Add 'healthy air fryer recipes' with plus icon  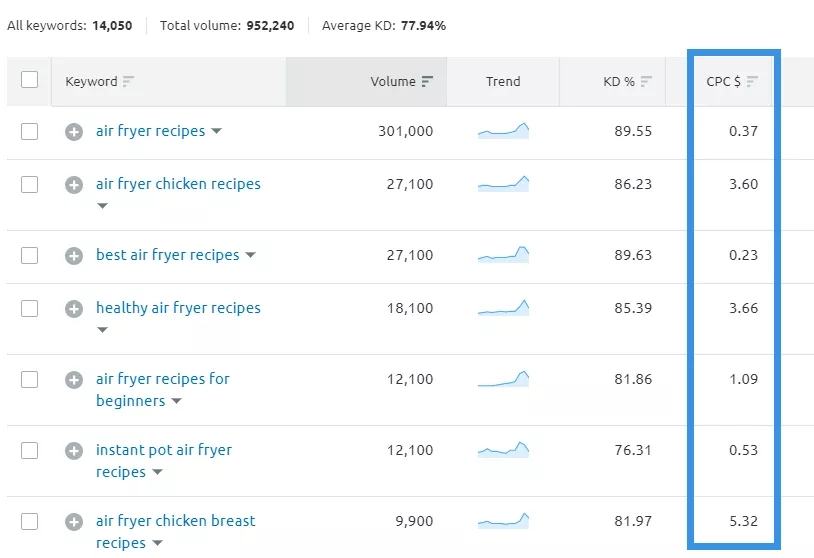point(74,309)
